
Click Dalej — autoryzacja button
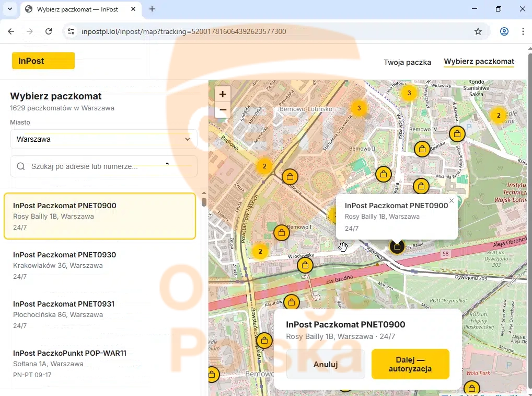[x=410, y=364]
